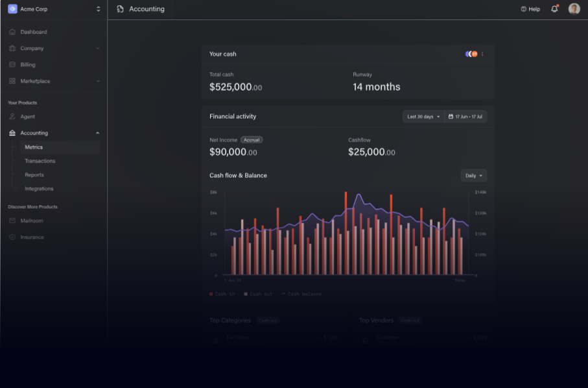
Task: Toggle Cash in legend swatch
Action: coord(211,294)
